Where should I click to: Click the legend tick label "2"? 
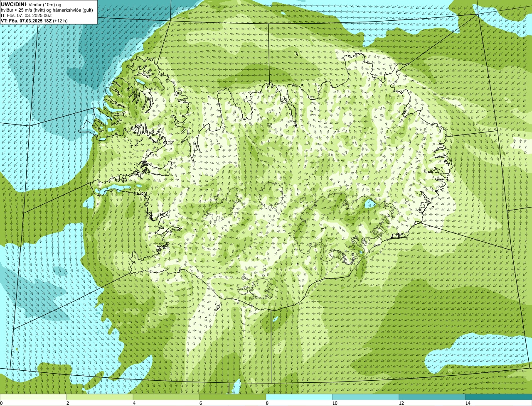tap(67, 403)
